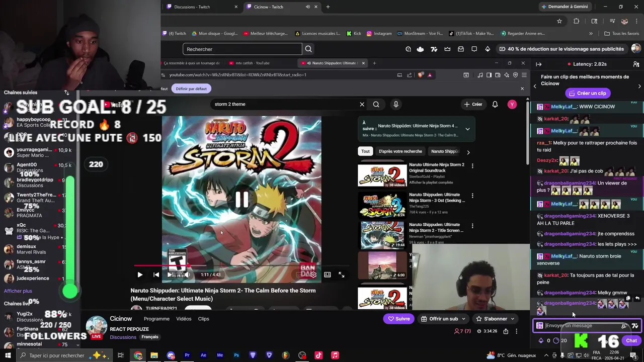Mute the Cicinow Twitch tab audio
644x362 pixels.
[307, 7]
